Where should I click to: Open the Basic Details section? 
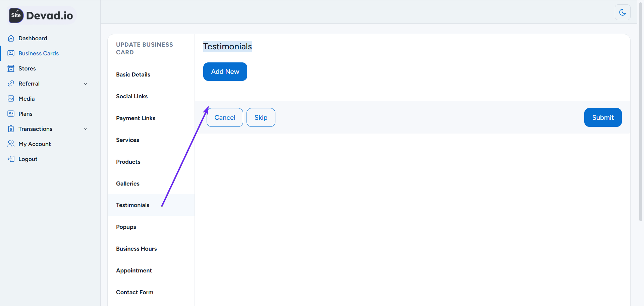(x=133, y=74)
